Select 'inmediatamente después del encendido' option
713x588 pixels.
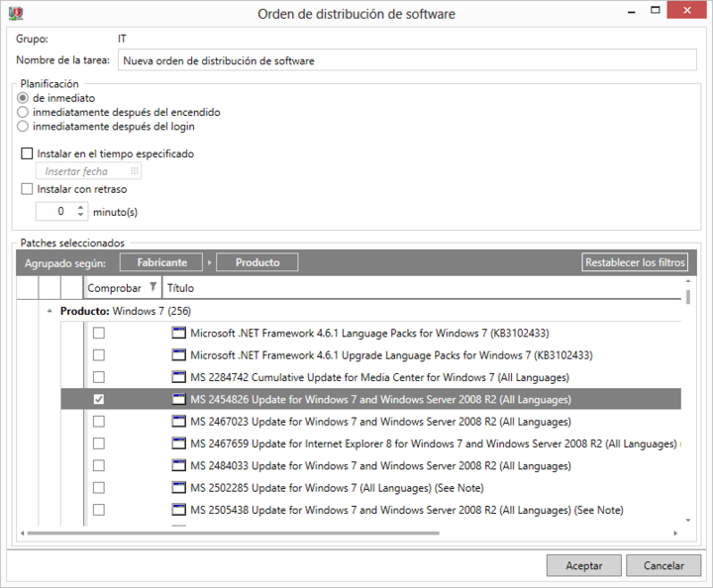point(23,112)
